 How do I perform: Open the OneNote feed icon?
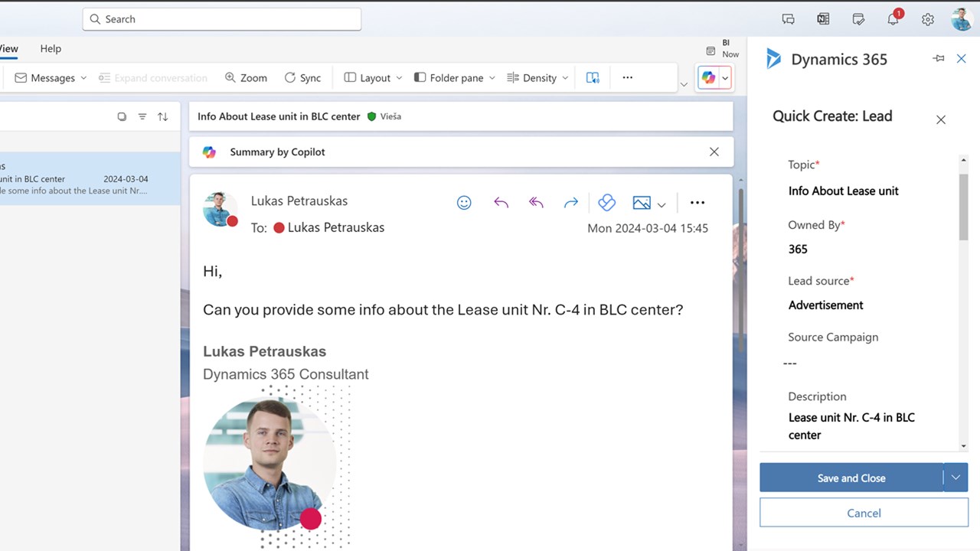coord(823,20)
